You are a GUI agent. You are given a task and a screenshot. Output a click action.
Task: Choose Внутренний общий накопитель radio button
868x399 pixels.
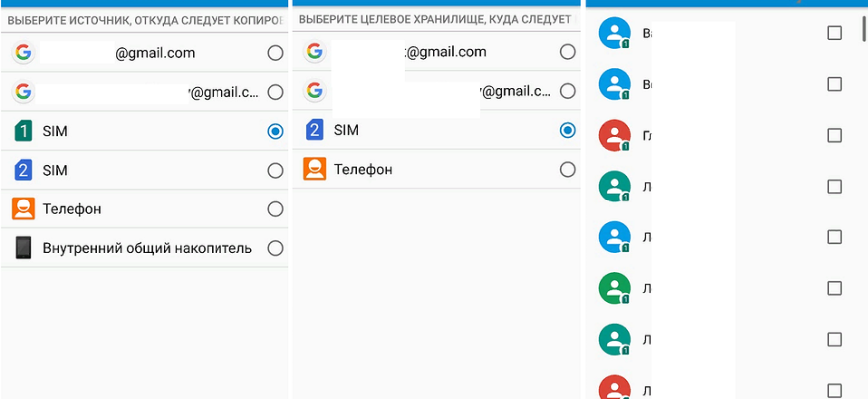275,249
